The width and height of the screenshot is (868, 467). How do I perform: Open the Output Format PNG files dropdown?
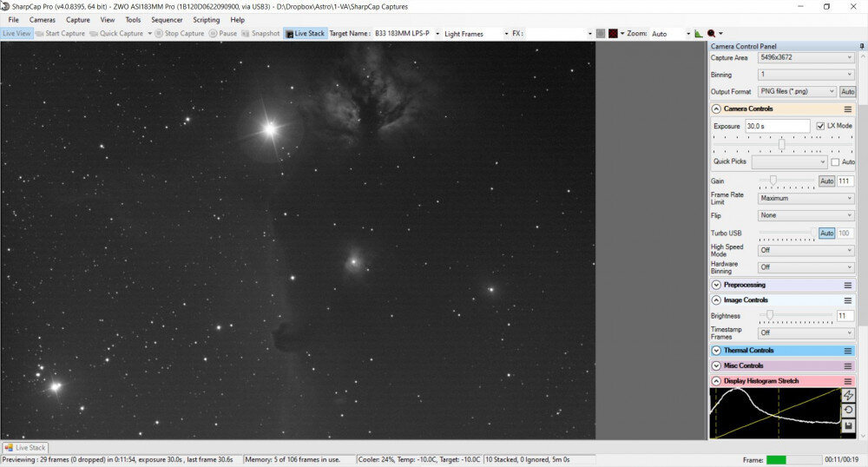pos(797,91)
